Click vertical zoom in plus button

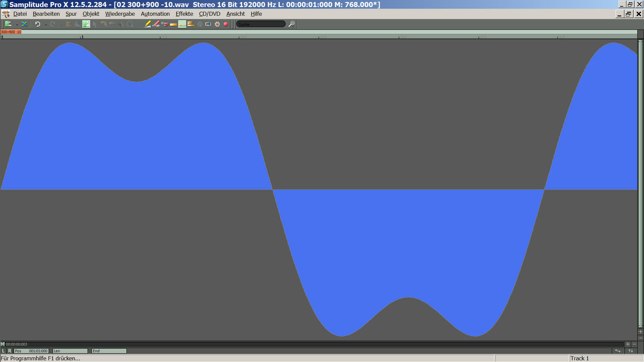(x=640, y=332)
